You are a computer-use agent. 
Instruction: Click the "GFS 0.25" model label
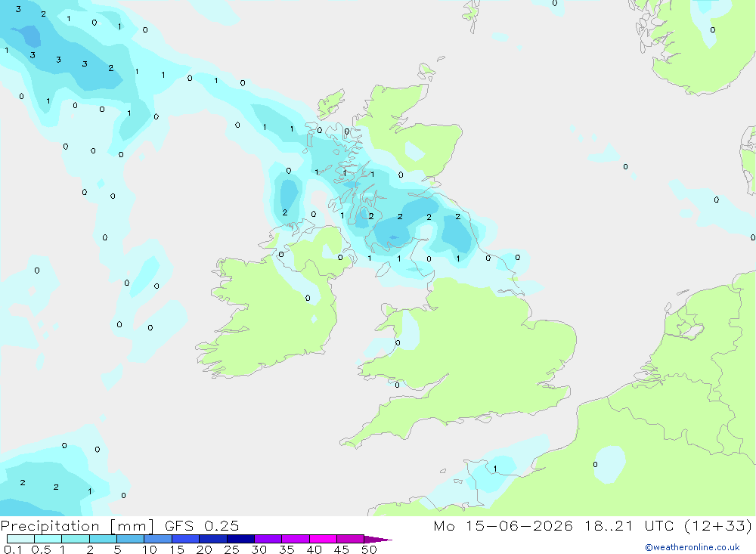(x=202, y=525)
